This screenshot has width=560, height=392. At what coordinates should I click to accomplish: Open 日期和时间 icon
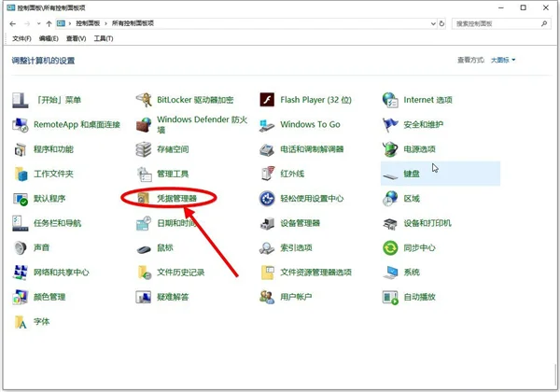point(144,223)
